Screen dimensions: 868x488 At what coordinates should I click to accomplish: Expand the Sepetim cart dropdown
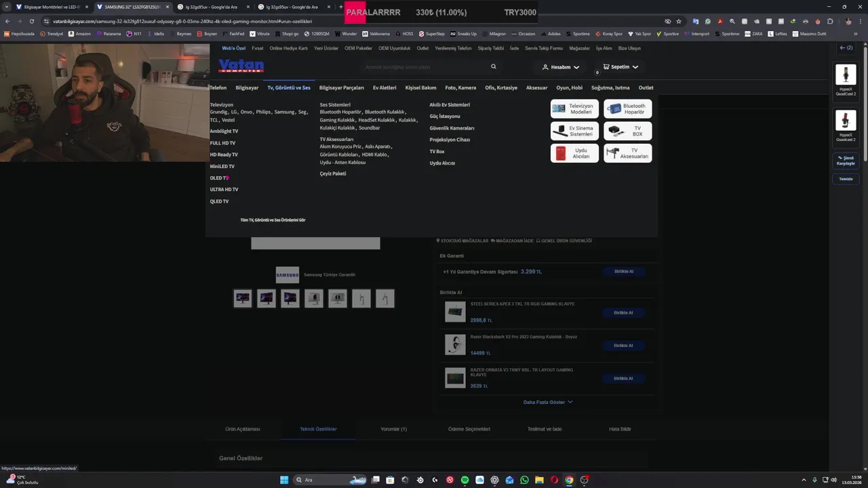pos(620,67)
